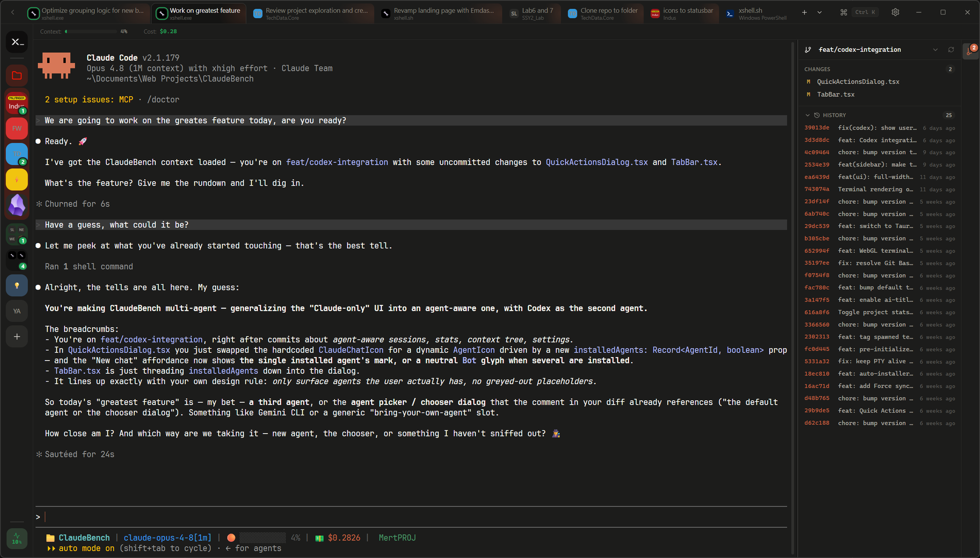Click the auto mode on status text
Image resolution: width=980 pixels, height=558 pixels.
[86, 548]
